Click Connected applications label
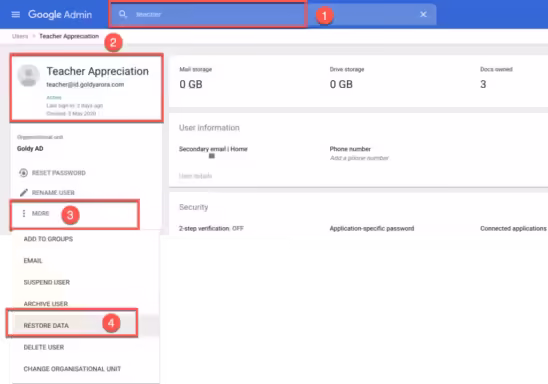Image resolution: width=548 pixels, height=384 pixels. (x=513, y=229)
